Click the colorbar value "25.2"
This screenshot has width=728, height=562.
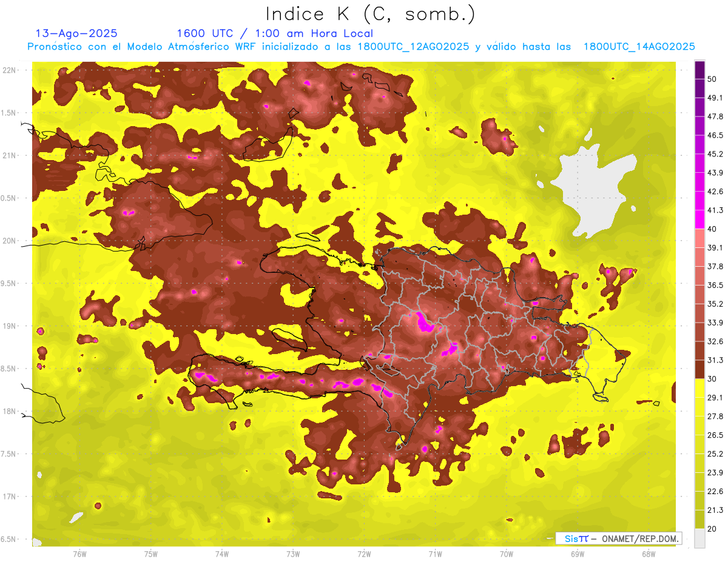pyautogui.click(x=715, y=454)
